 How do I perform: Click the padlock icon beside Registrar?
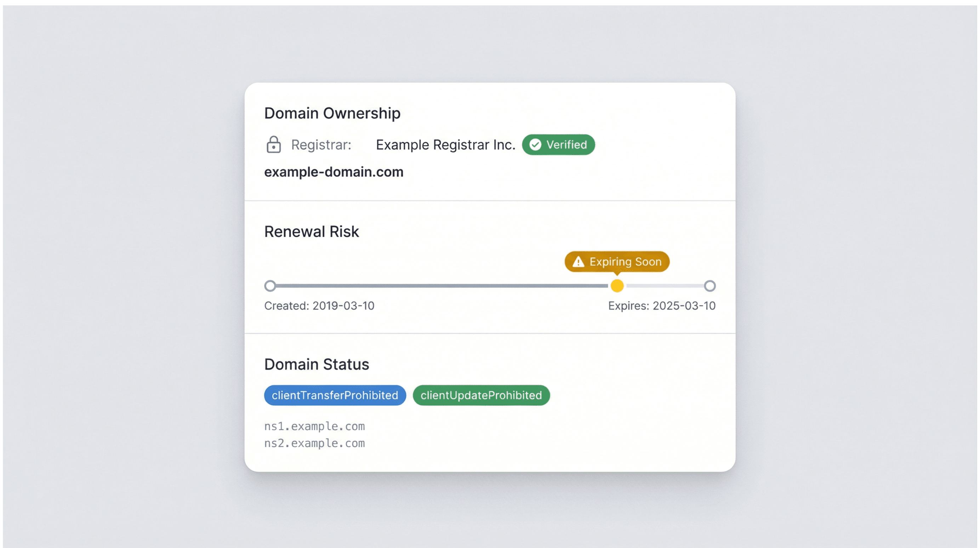[x=274, y=145]
